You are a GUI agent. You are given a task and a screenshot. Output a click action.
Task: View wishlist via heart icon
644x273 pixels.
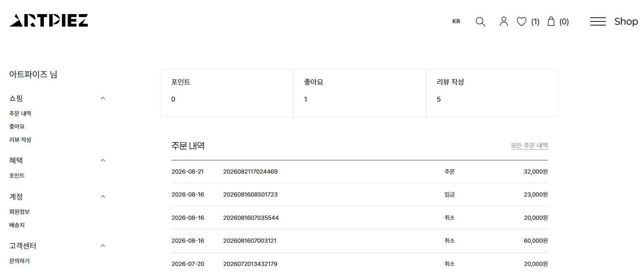coord(521,22)
